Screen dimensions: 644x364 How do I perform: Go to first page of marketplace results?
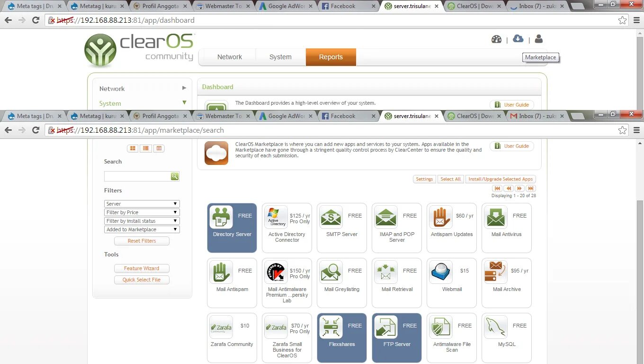point(497,188)
